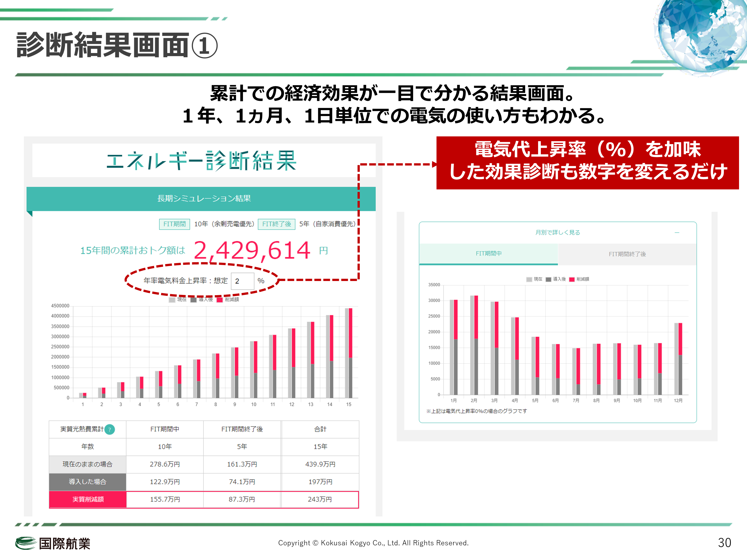Viewport: 747px width, 560px height.
Task: Click the 年率電気料金上昇率 input field
Action: [x=243, y=281]
